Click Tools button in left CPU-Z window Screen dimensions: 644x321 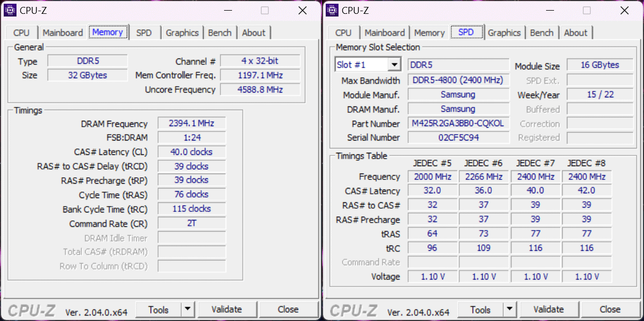(x=159, y=309)
